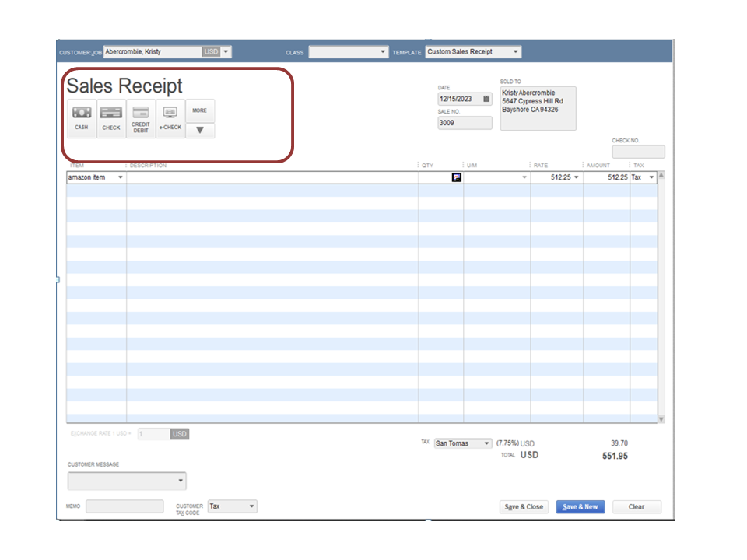This screenshot has width=747, height=560.
Task: Click the Memo field
Action: 124,506
